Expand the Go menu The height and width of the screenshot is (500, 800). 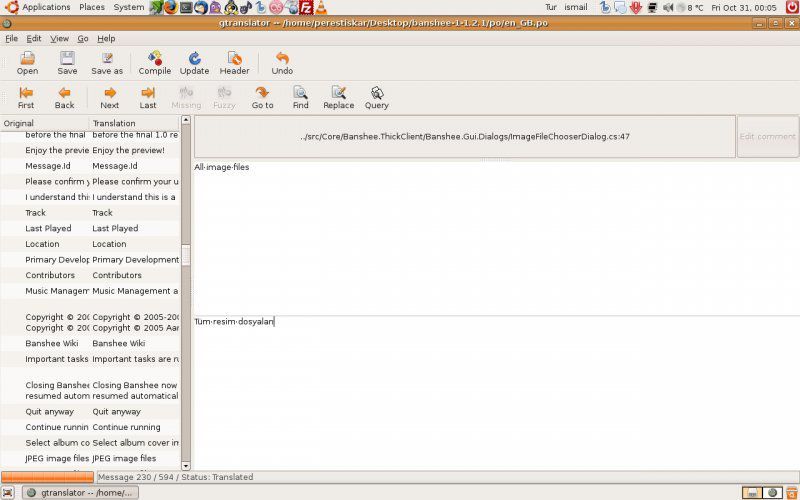click(x=83, y=39)
